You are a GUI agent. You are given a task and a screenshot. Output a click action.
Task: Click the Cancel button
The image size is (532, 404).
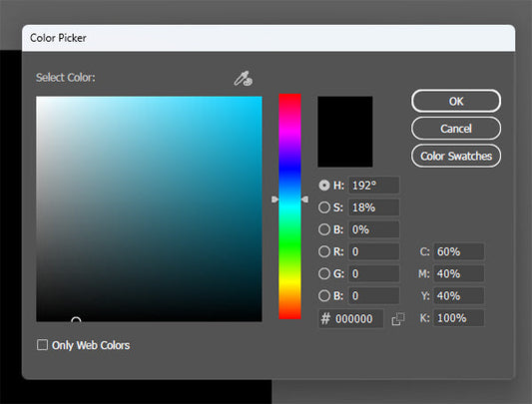tap(456, 129)
